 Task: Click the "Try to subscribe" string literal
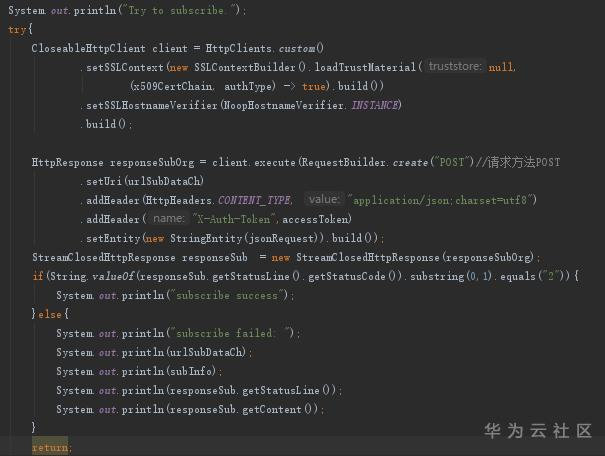[179, 10]
